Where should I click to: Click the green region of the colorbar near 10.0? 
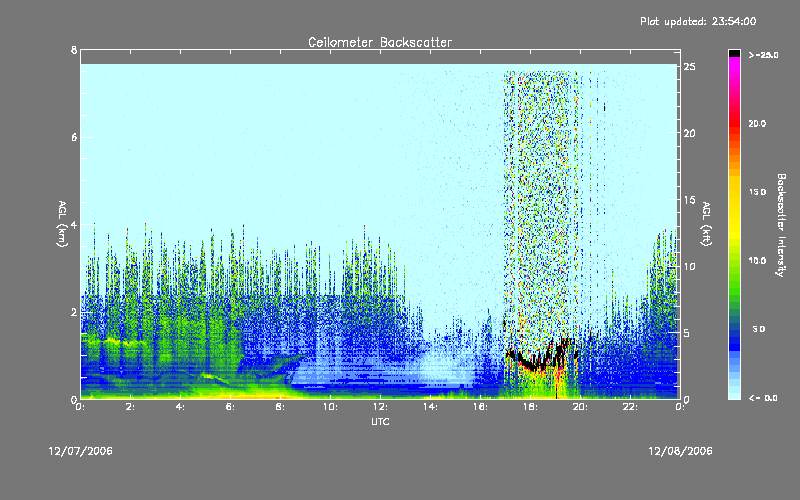[734, 261]
